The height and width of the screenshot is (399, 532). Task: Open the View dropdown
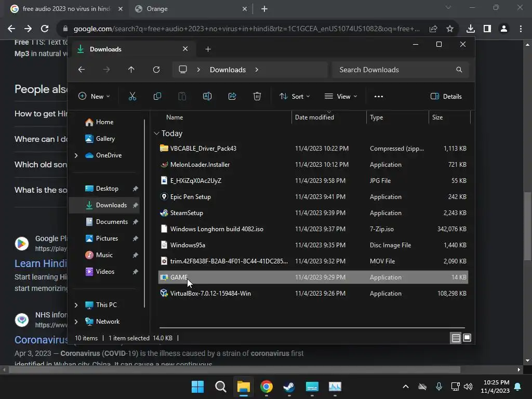[x=341, y=96]
